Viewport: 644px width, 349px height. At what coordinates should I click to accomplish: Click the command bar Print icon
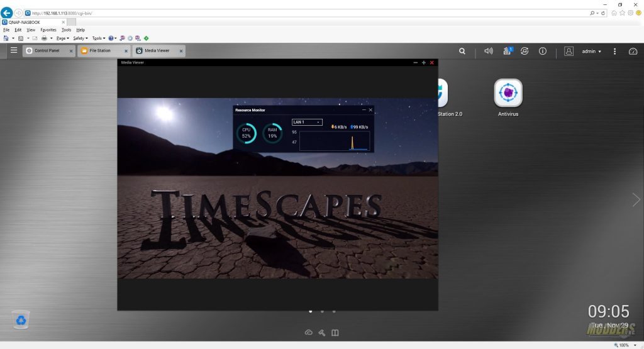[x=44, y=38]
